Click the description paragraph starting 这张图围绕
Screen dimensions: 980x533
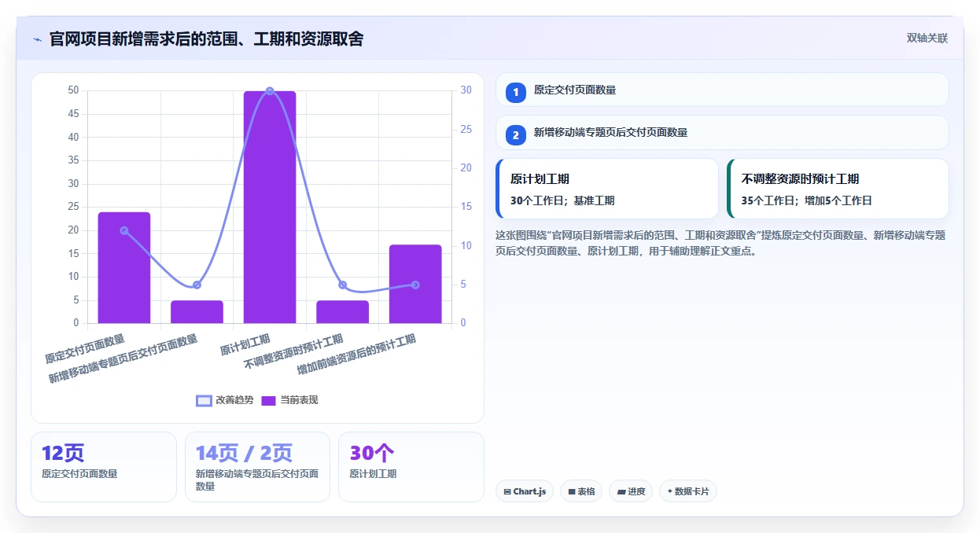[x=720, y=243]
